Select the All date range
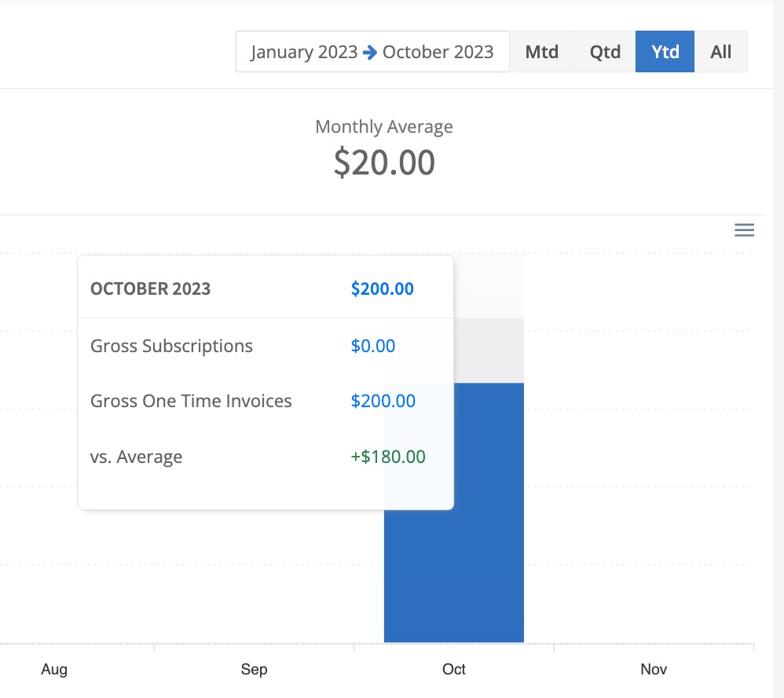This screenshot has width=784, height=698. click(x=720, y=52)
